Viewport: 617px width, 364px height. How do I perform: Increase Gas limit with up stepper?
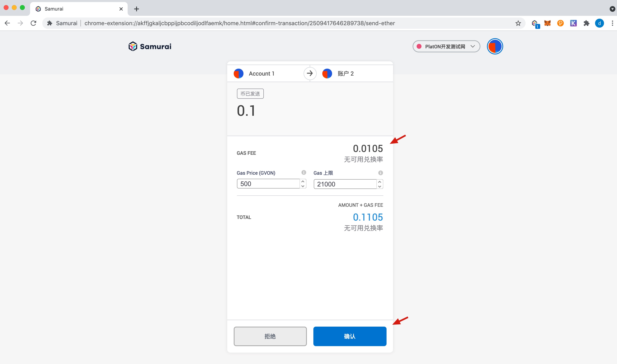tap(380, 182)
